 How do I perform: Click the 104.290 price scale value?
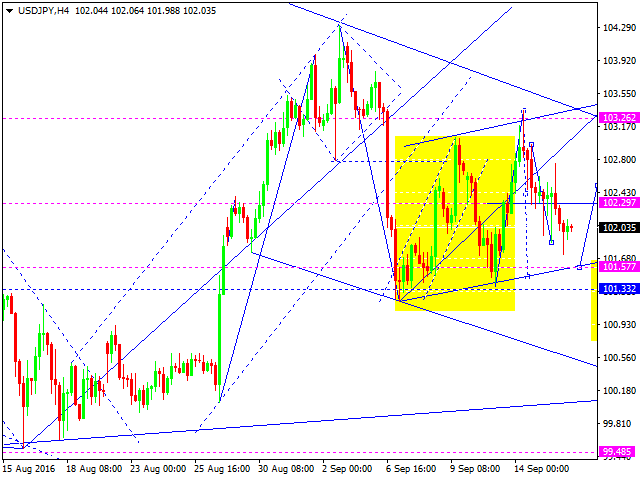point(619,28)
